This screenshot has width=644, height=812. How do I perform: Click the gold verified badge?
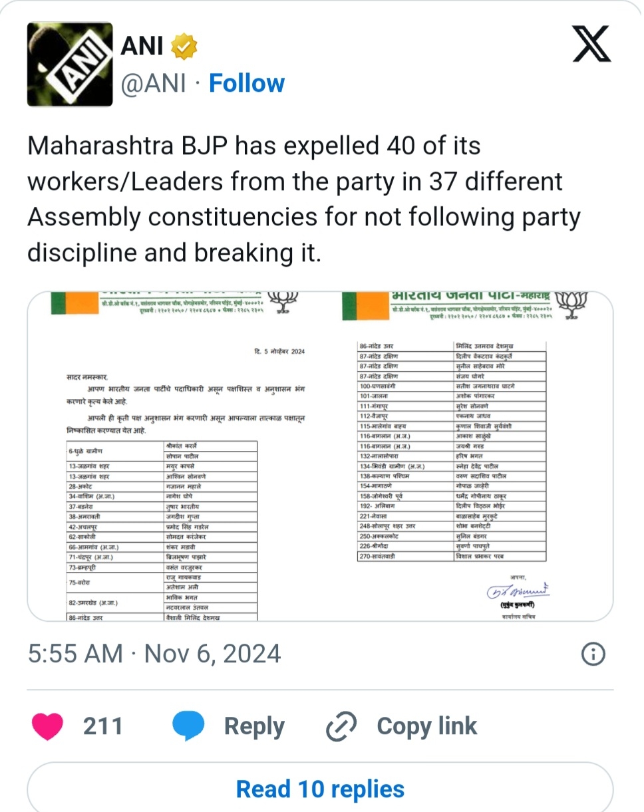184,48
